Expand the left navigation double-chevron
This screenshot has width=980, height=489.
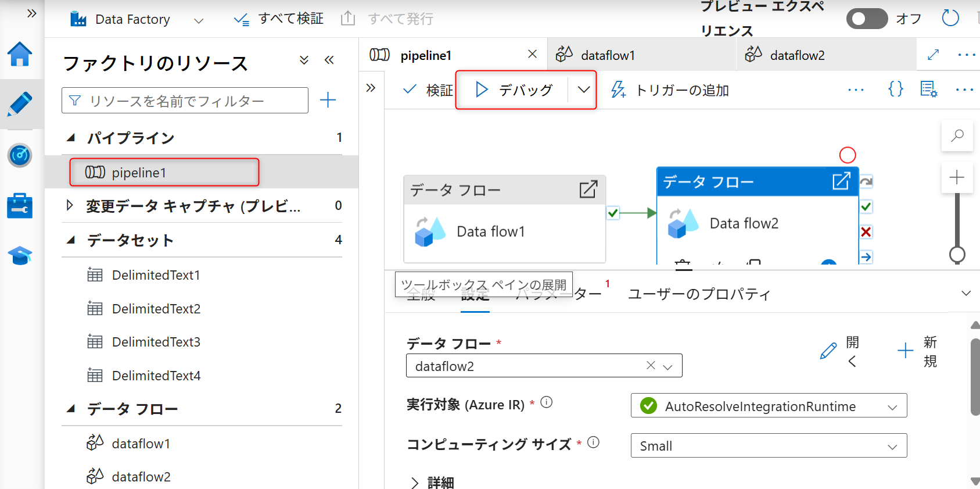click(32, 13)
